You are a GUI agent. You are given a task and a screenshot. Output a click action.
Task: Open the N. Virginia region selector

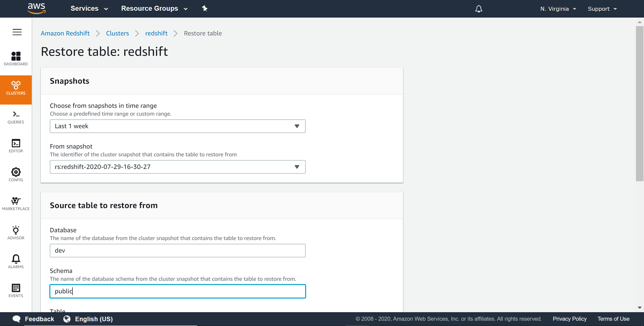558,9
